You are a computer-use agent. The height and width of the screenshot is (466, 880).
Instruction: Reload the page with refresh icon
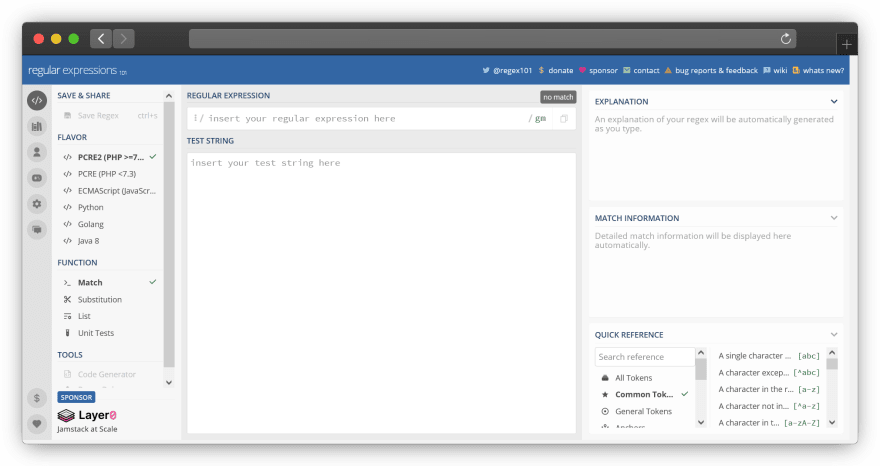click(786, 39)
